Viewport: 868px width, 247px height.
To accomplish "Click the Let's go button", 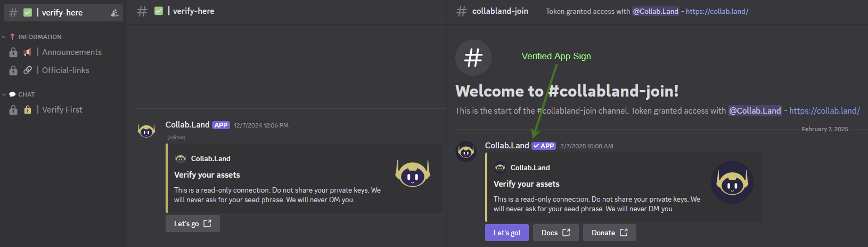I will tap(193, 224).
